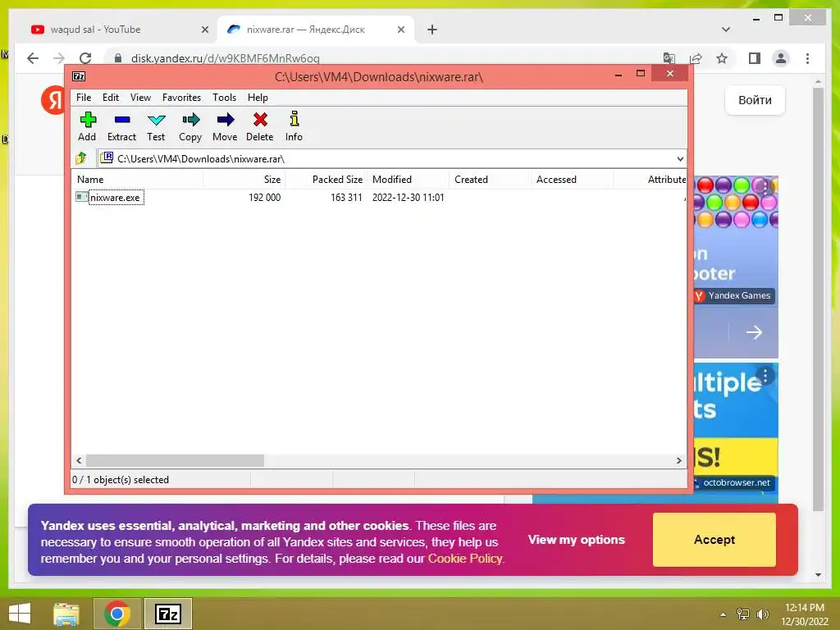Reload the Chrome page
Screen dimensions: 840x630
(x=85, y=58)
